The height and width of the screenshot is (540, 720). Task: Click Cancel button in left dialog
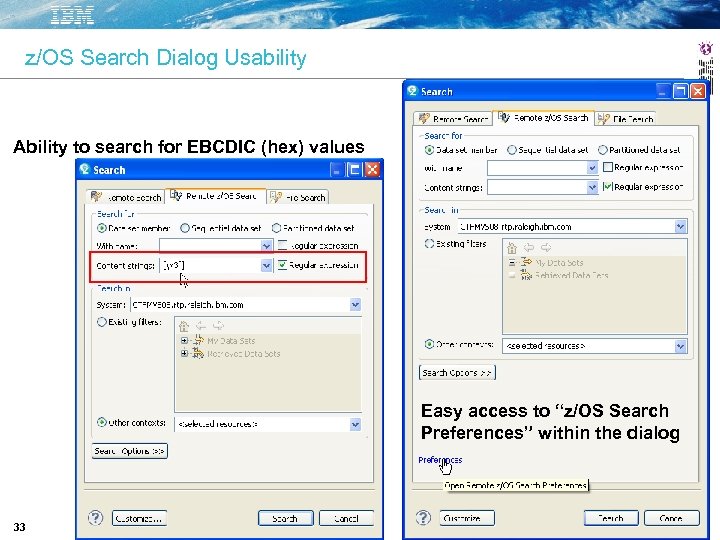pos(346,518)
